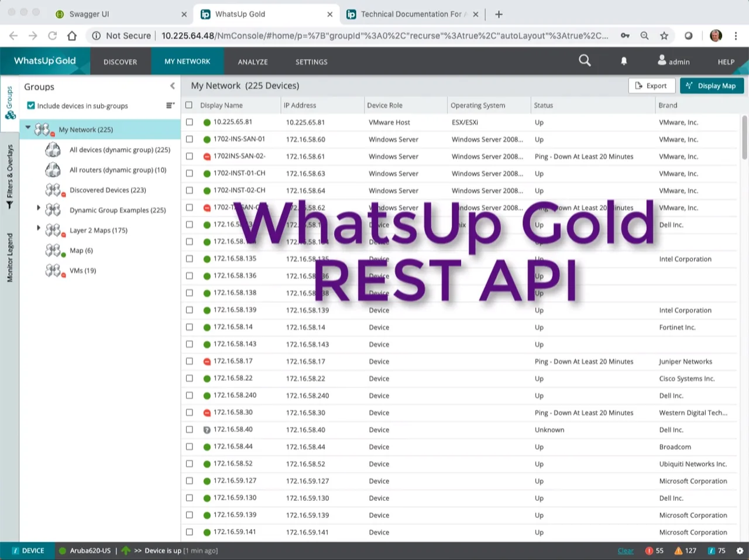Click the browser reload icon
The image size is (749, 560).
52,36
